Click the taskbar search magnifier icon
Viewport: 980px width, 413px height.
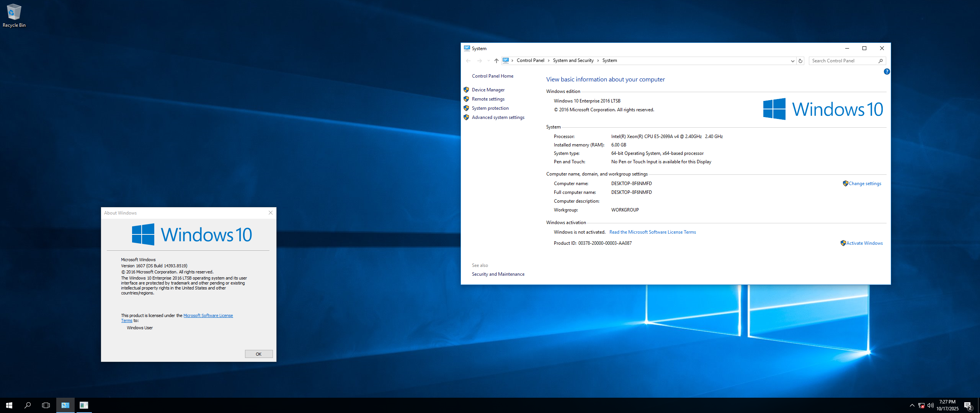[x=28, y=405]
